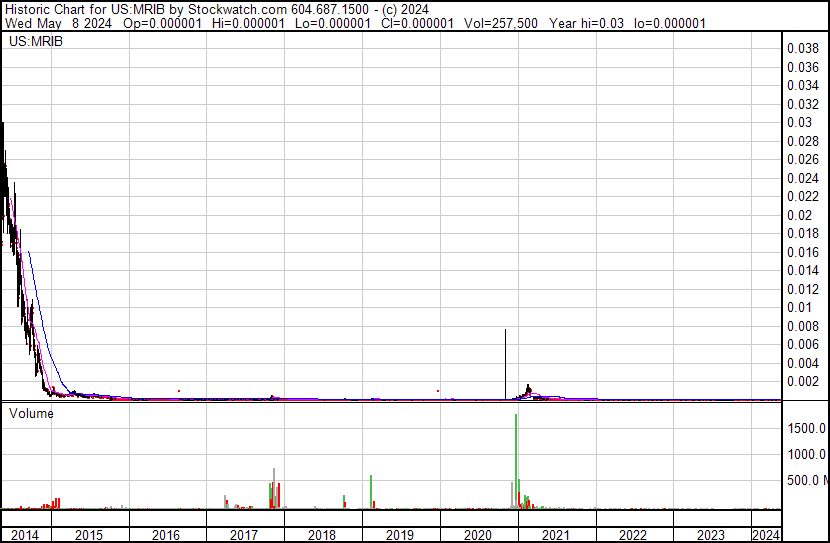Click the 2022 year label on the time axis

633,535
